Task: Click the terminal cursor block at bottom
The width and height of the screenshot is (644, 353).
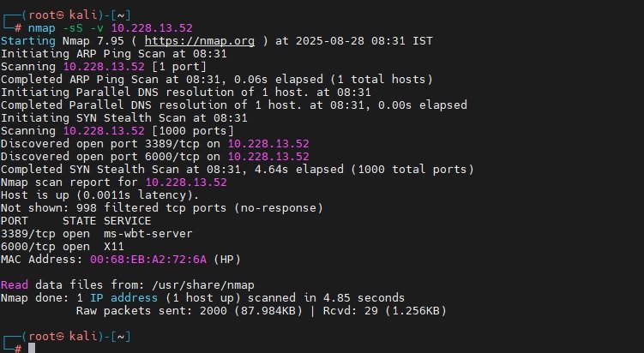Action: (32, 349)
